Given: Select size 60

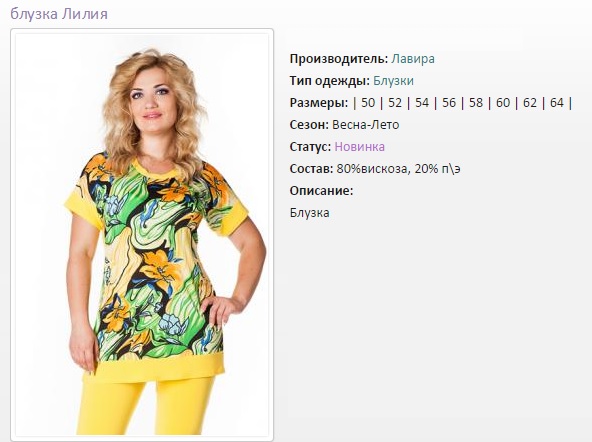Looking at the screenshot, I should 503,103.
